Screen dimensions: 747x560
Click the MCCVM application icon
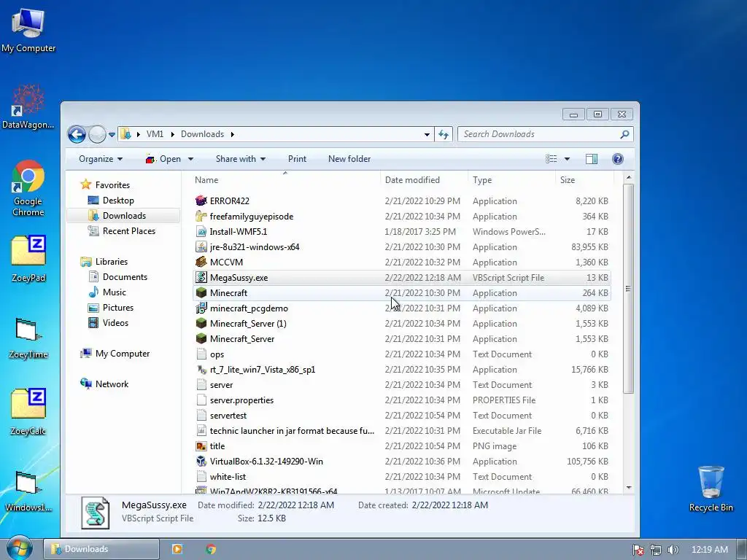click(x=201, y=262)
